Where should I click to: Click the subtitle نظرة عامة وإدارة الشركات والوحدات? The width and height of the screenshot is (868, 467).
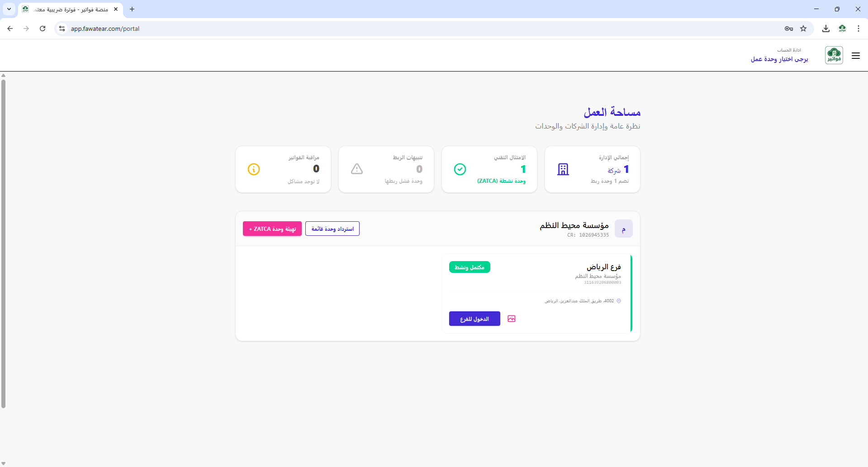(588, 126)
